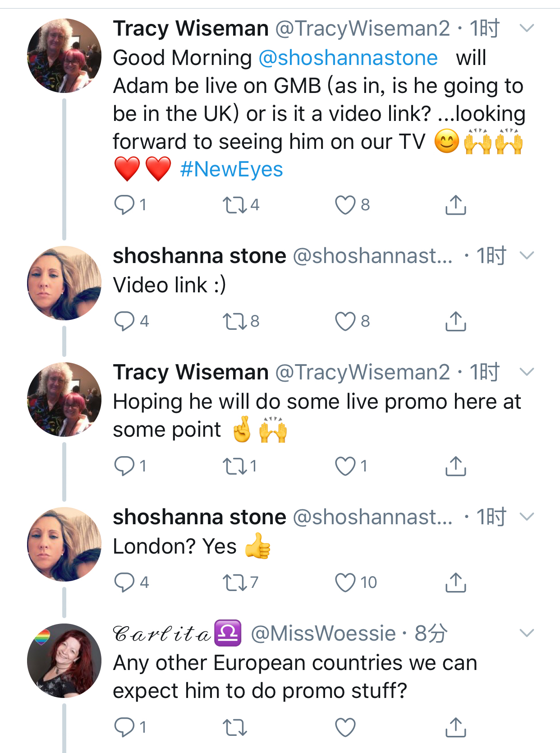Like the "Hoping he will do some live promo" tweet
This screenshot has width=560, height=753.
345,466
